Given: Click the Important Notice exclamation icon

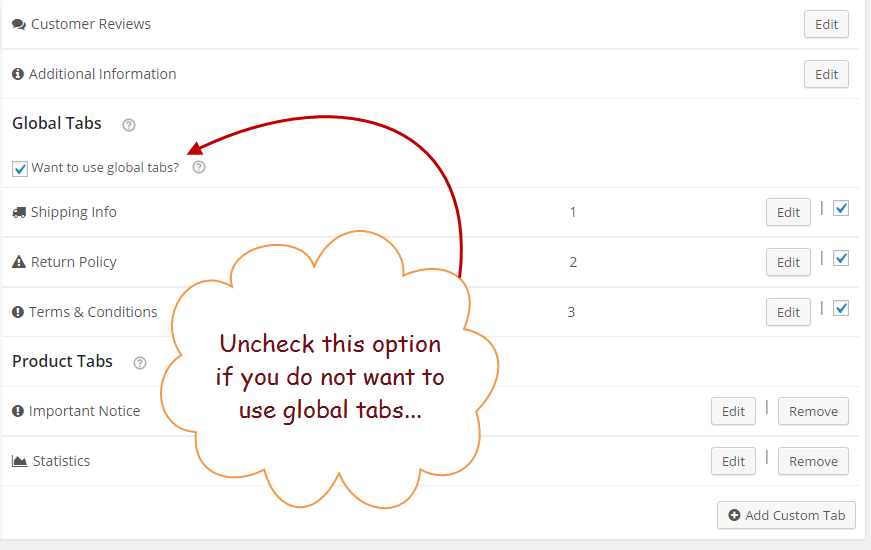Looking at the screenshot, I should pos(18,411).
